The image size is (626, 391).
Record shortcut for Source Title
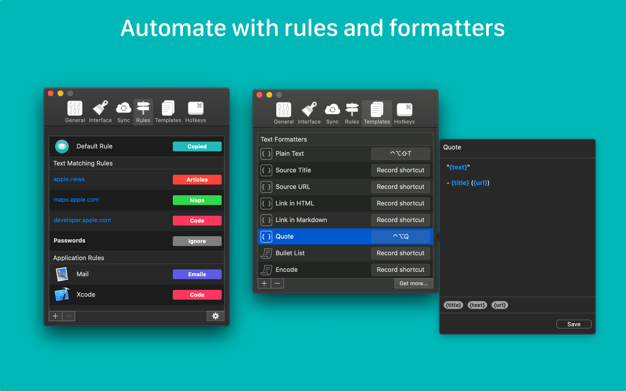tap(400, 170)
